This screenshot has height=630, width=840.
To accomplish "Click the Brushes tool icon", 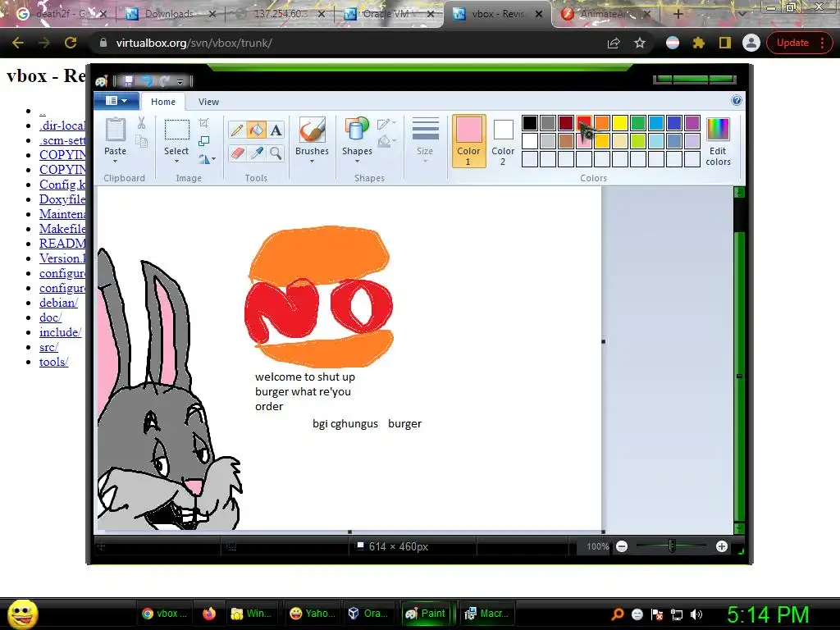I will coord(312,130).
